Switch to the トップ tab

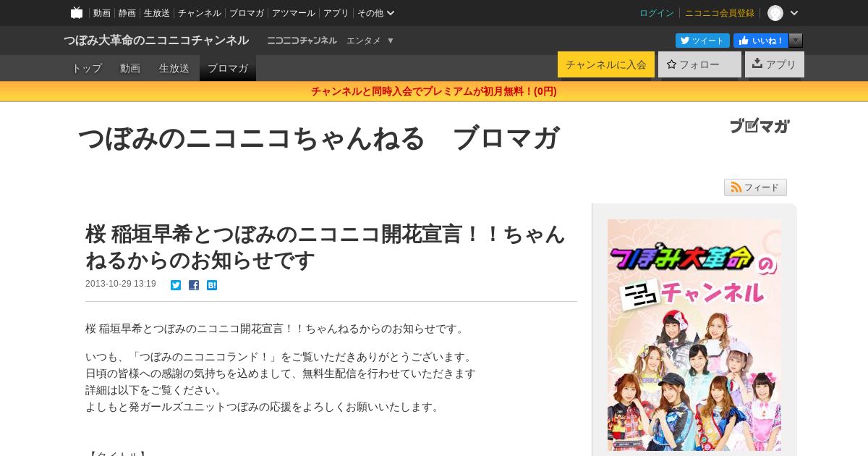(87, 68)
